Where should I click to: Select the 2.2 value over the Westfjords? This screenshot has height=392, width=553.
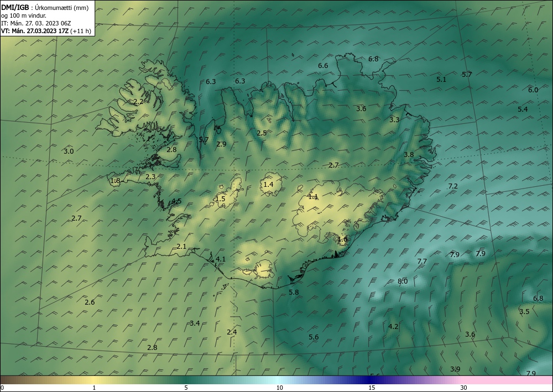pos(139,102)
